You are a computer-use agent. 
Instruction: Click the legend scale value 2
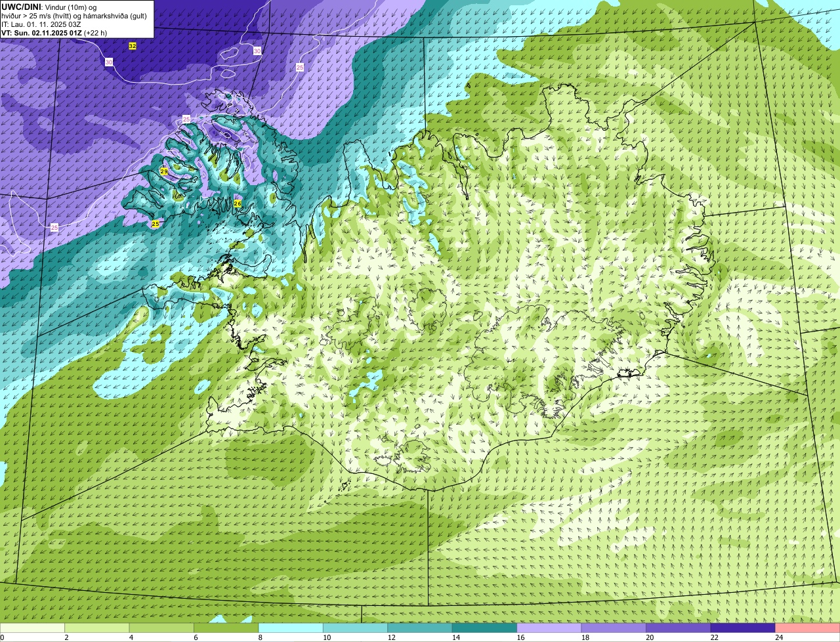pyautogui.click(x=66, y=637)
